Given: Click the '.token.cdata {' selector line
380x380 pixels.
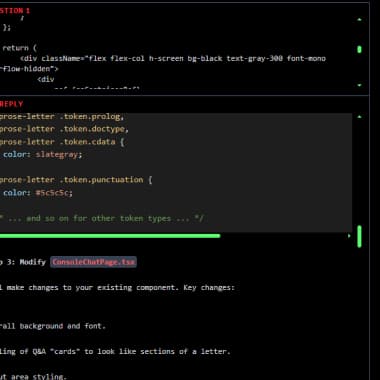Looking at the screenshot, I should 62,142.
